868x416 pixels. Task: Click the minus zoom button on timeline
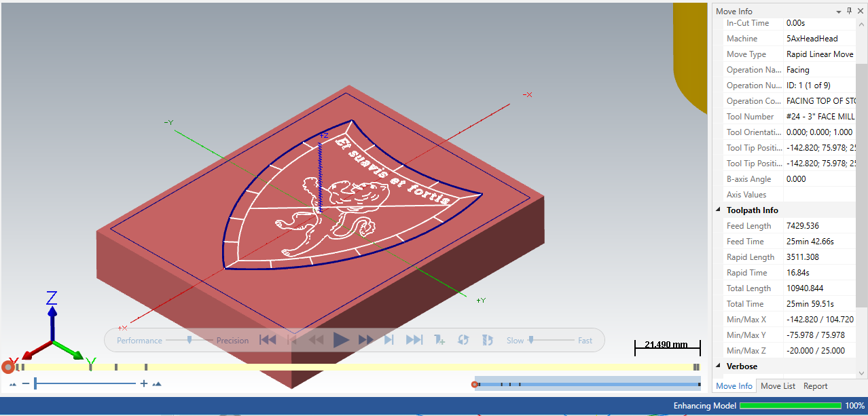point(26,384)
